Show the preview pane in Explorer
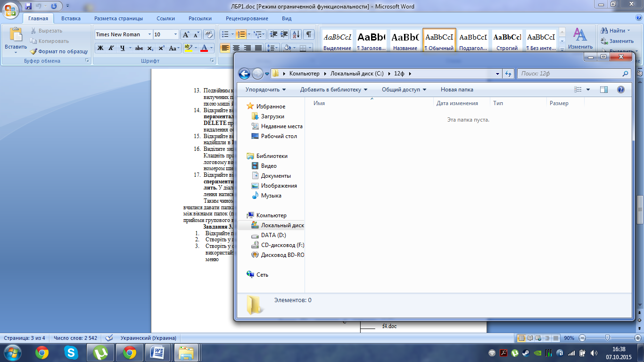 click(604, 90)
